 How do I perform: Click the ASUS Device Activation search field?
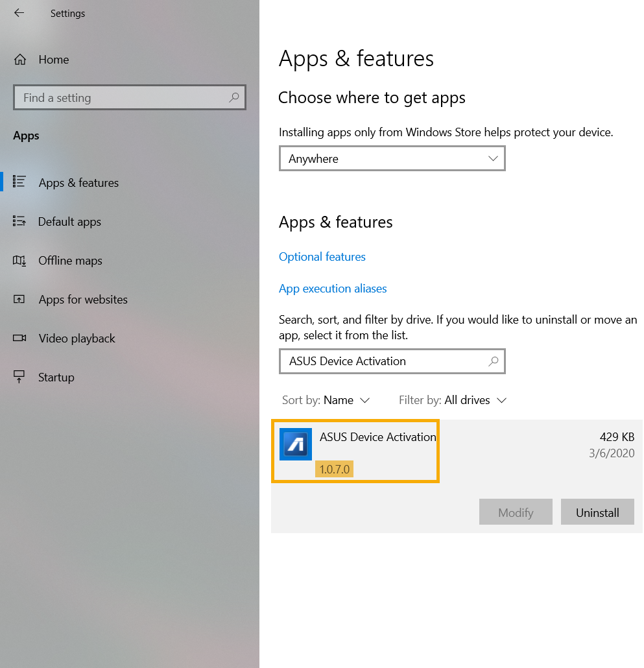coord(392,361)
